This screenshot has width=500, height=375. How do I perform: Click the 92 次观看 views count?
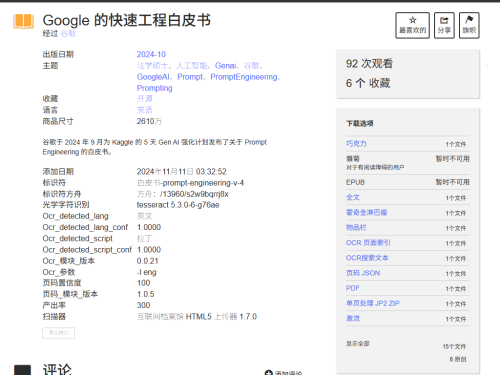[x=369, y=64]
